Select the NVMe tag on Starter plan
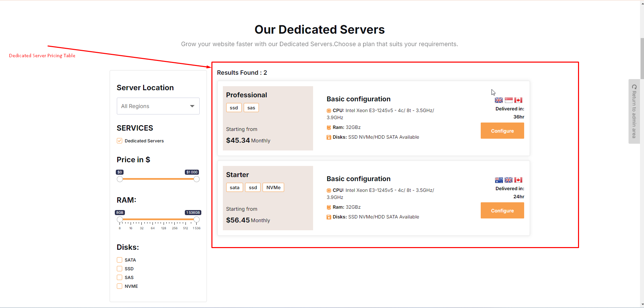Screen dimensions: 644x308 pyautogui.click(x=273, y=187)
